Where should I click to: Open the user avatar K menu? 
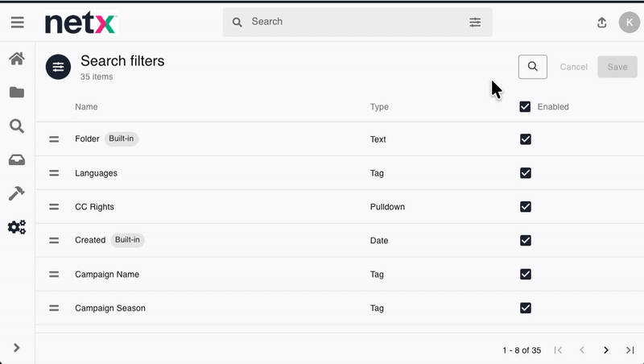(x=629, y=23)
